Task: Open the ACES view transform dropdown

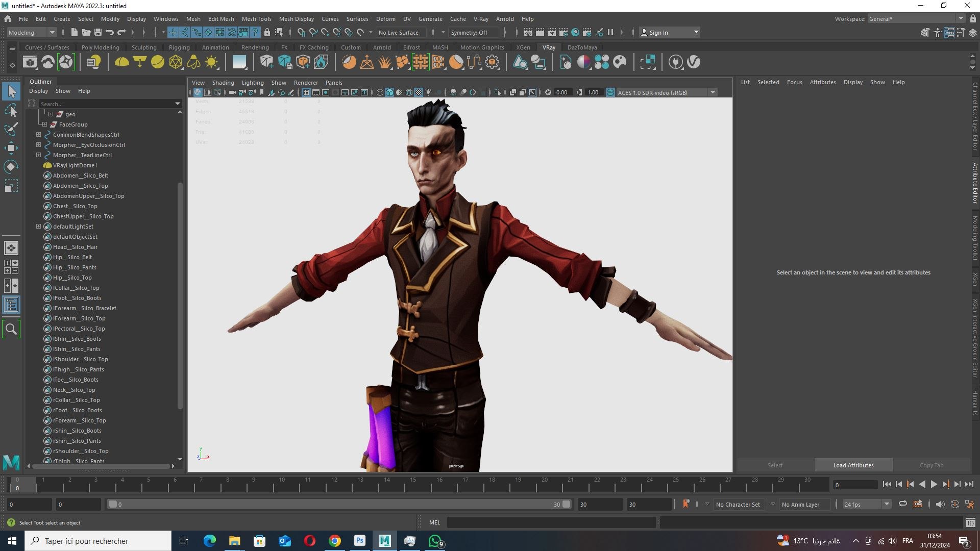Action: point(713,92)
